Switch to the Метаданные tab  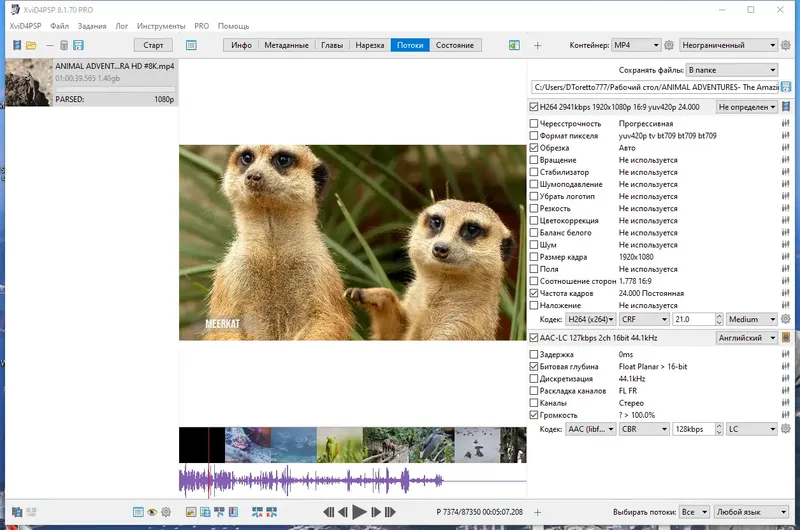pos(286,45)
